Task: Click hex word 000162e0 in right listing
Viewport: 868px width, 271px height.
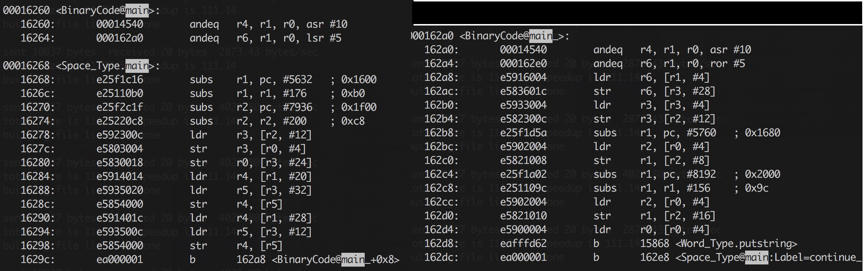Action: click(x=523, y=63)
